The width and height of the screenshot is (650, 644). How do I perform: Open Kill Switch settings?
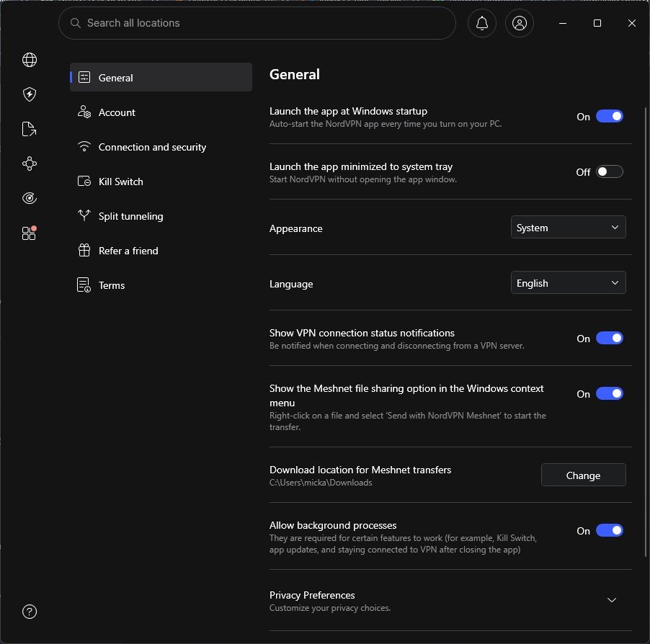click(x=161, y=182)
